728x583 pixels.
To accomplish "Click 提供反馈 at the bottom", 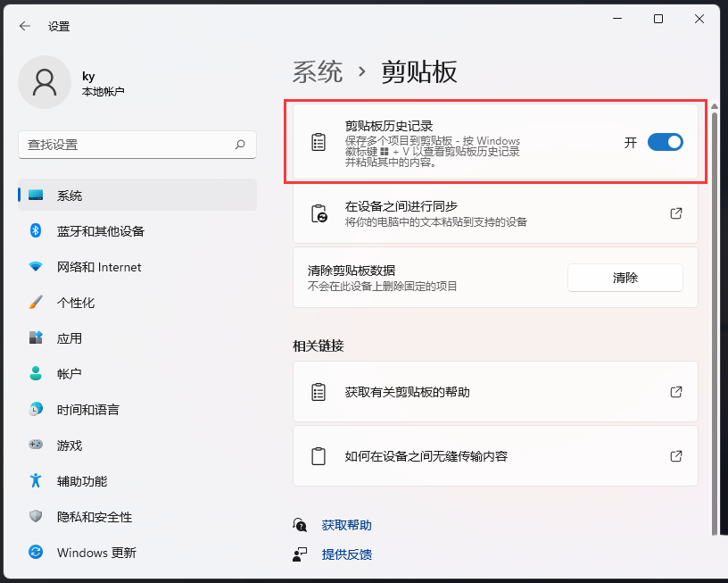I will pos(346,554).
